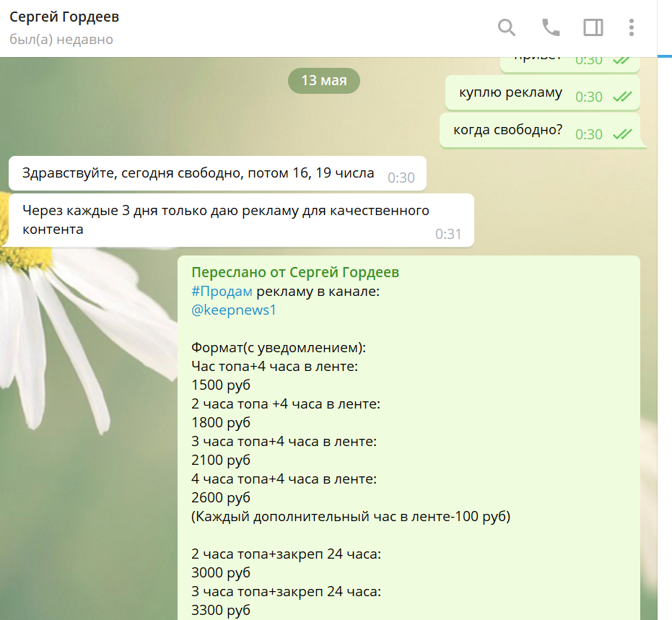The width and height of the screenshot is (672, 620).
Task: Click the '2 часа топа+закреп 24 часа:' line
Action: pyautogui.click(x=287, y=554)
